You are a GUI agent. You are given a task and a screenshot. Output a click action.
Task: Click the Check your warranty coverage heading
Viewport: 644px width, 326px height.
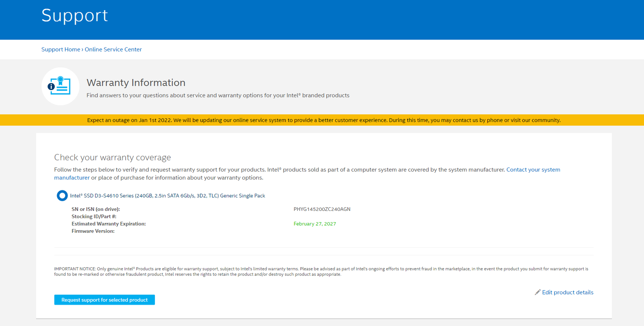[x=113, y=157]
